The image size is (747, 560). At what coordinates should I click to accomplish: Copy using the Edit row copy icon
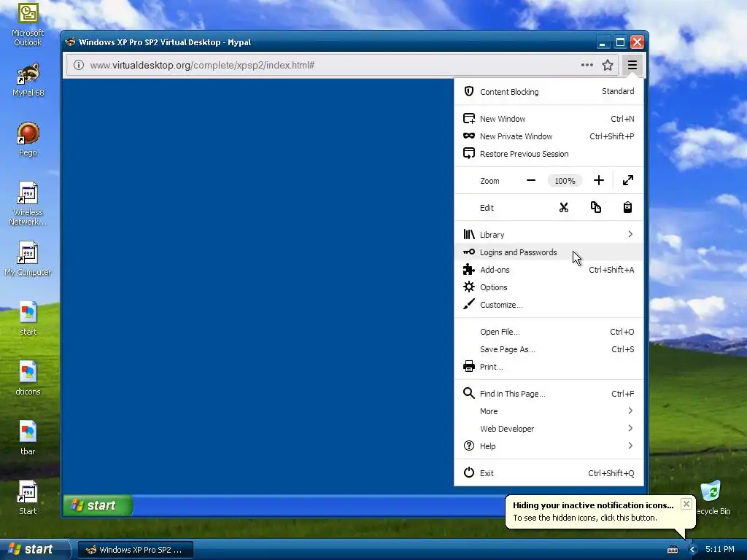[x=595, y=207]
